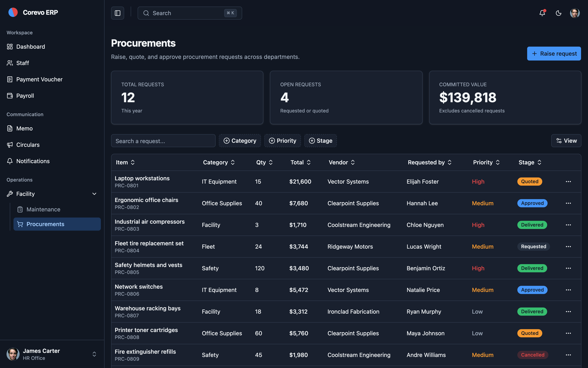Viewport: 588px width, 368px height.
Task: Select the Laptop workstations item
Action: [142, 178]
